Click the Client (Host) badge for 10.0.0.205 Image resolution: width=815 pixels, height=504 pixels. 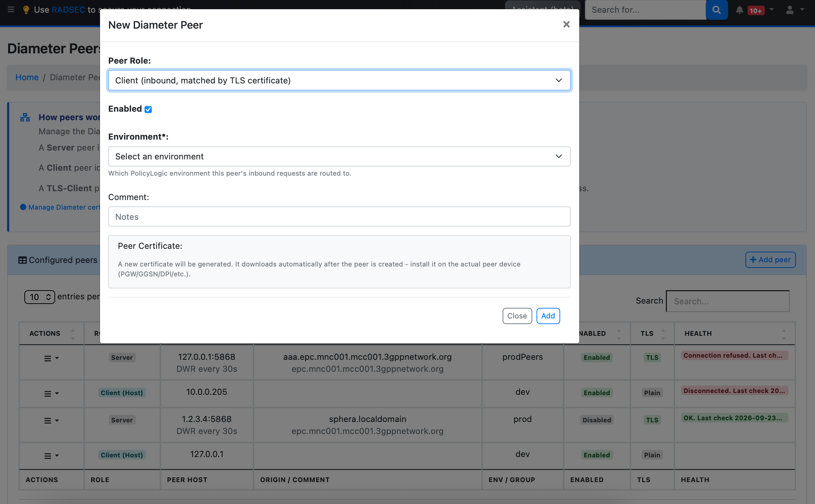pos(122,393)
